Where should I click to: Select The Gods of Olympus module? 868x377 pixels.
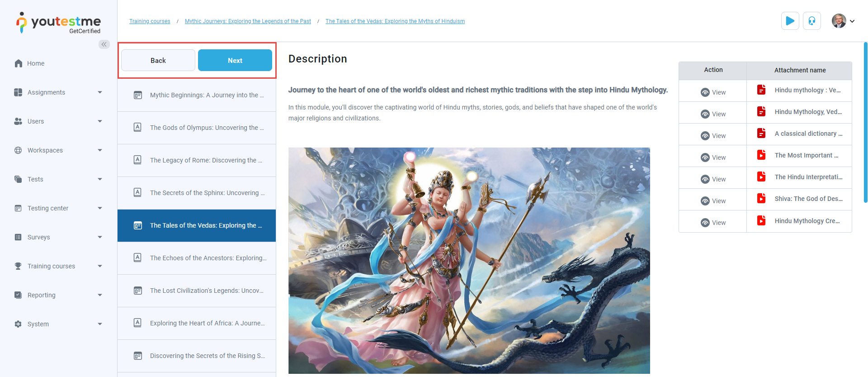(197, 128)
